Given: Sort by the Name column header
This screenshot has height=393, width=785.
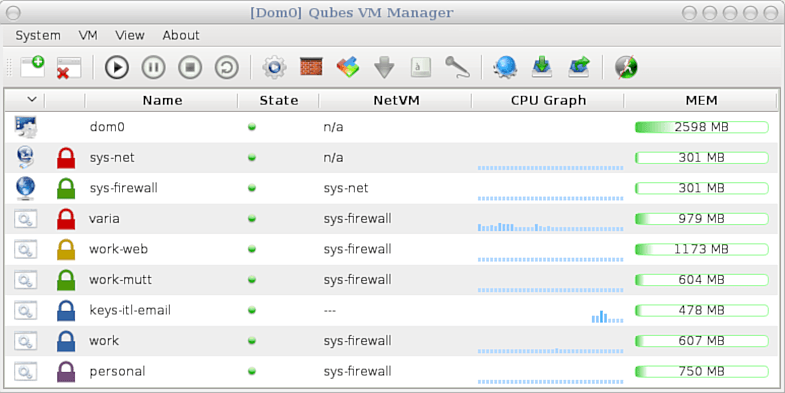Looking at the screenshot, I should (162, 101).
